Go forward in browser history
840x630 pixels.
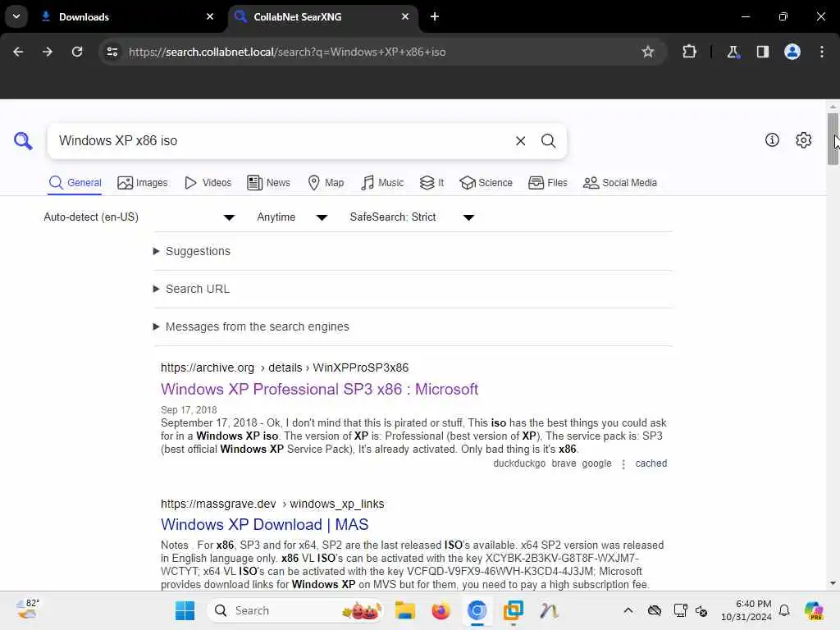pyautogui.click(x=48, y=52)
